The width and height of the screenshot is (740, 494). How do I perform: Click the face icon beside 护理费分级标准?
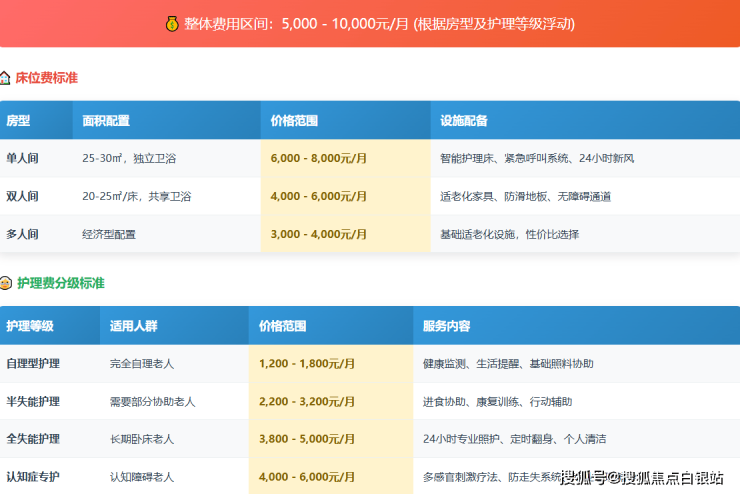point(6,283)
